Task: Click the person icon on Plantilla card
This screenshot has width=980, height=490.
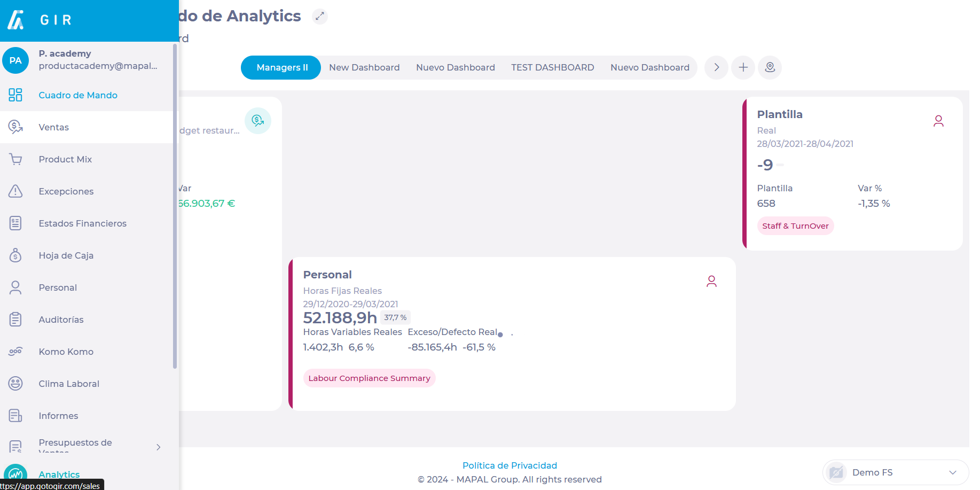Action: tap(938, 121)
